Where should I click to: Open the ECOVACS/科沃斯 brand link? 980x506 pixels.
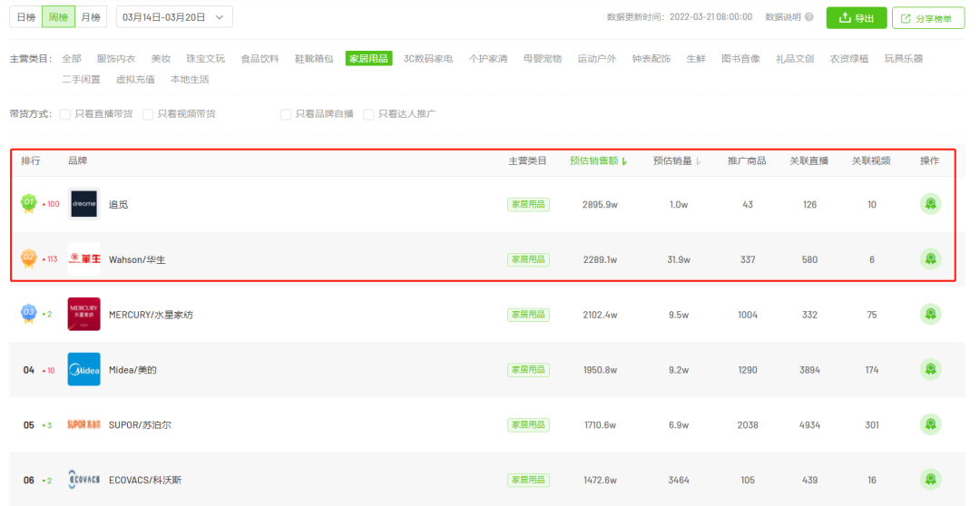[x=145, y=480]
